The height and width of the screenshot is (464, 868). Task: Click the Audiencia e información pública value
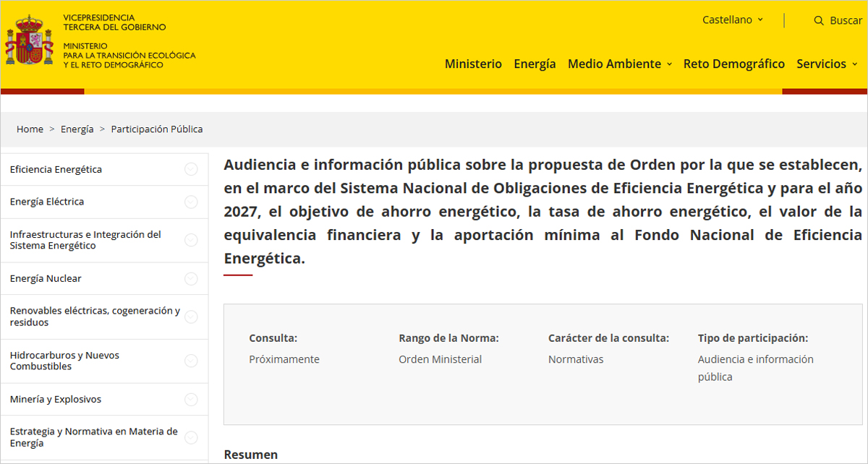[x=756, y=368]
